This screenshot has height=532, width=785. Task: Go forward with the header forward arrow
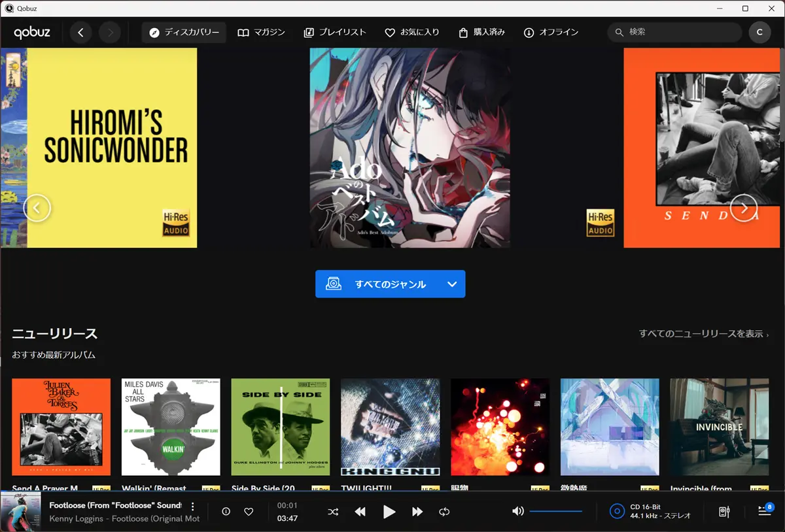pyautogui.click(x=110, y=32)
